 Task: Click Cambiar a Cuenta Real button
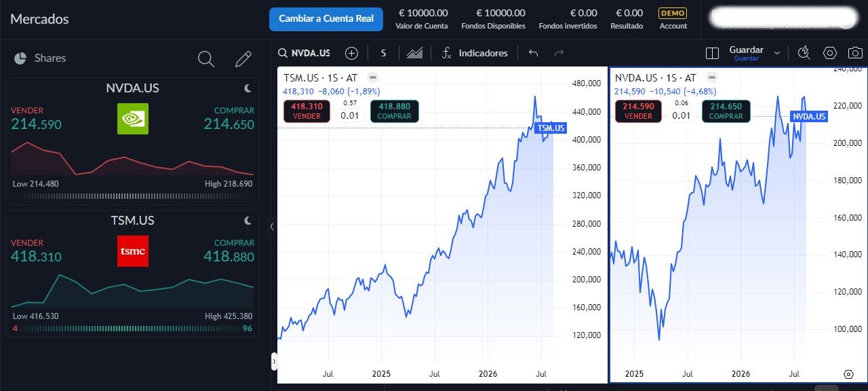326,19
